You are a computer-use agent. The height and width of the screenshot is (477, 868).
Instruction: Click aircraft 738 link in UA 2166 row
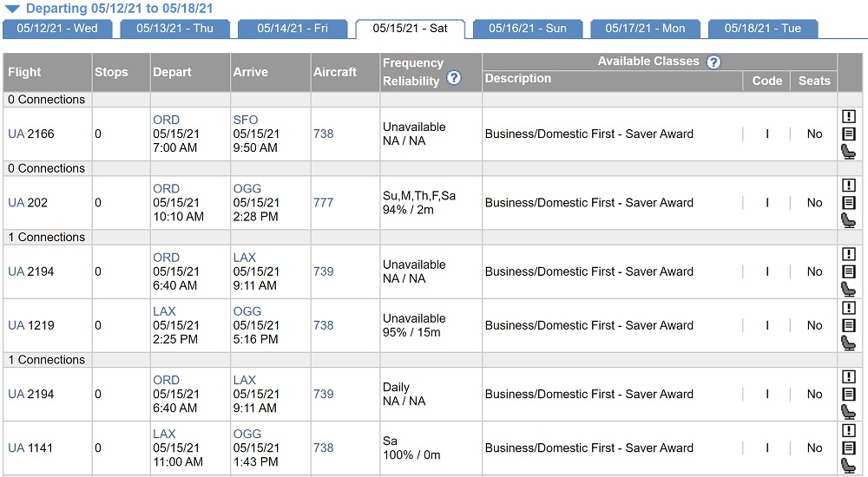click(323, 134)
